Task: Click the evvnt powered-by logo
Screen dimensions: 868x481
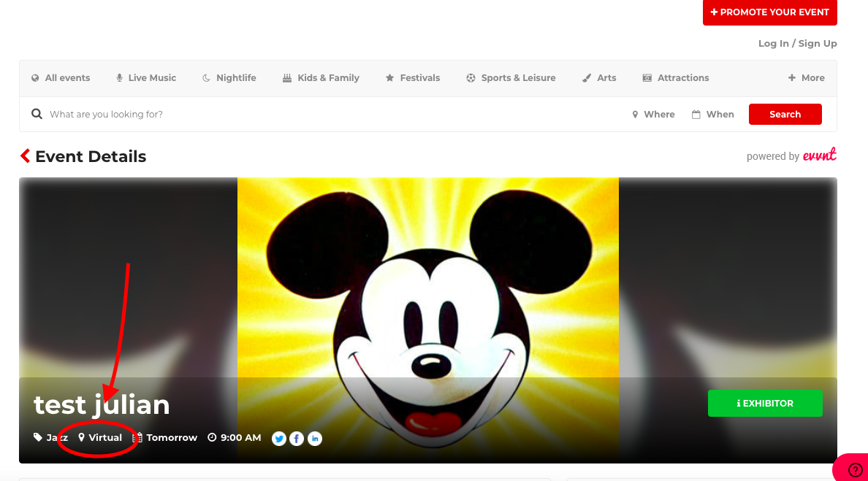Action: pyautogui.click(x=819, y=155)
